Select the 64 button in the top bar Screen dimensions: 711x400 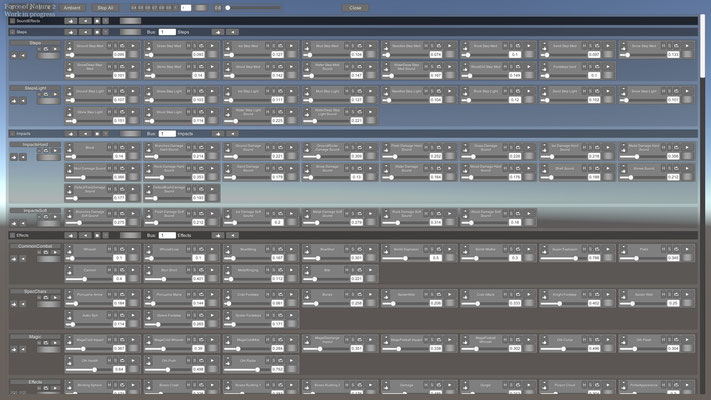pos(134,8)
